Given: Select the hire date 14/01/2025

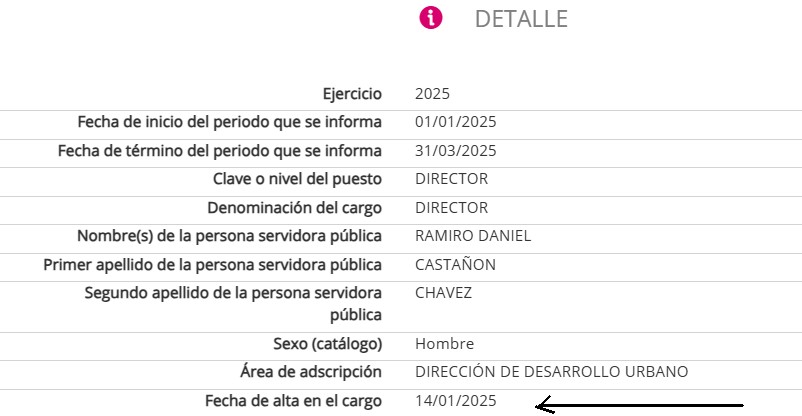Looking at the screenshot, I should coord(455,400).
